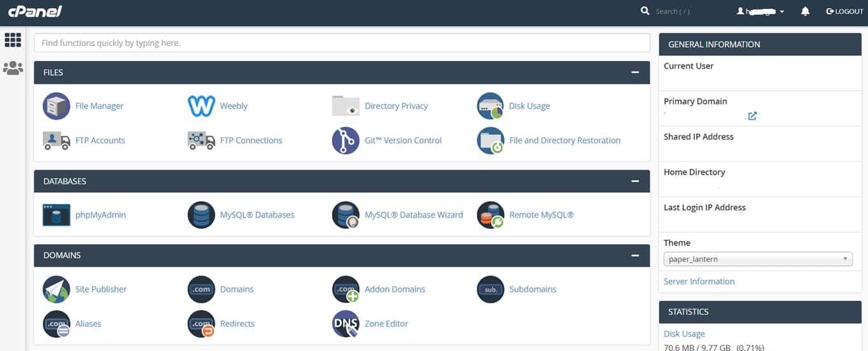Click the search magnifier icon in header
Viewport: 868px width, 351px height.
click(645, 11)
